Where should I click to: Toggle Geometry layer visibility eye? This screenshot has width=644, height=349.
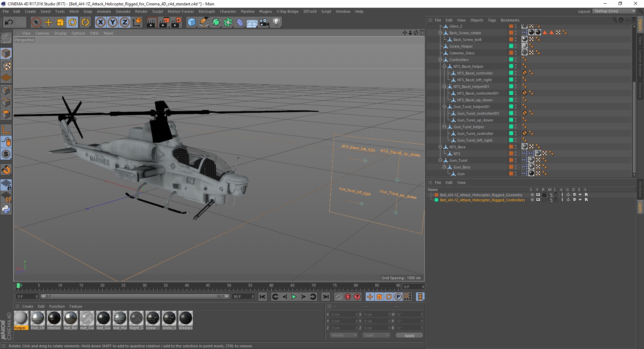(538, 195)
